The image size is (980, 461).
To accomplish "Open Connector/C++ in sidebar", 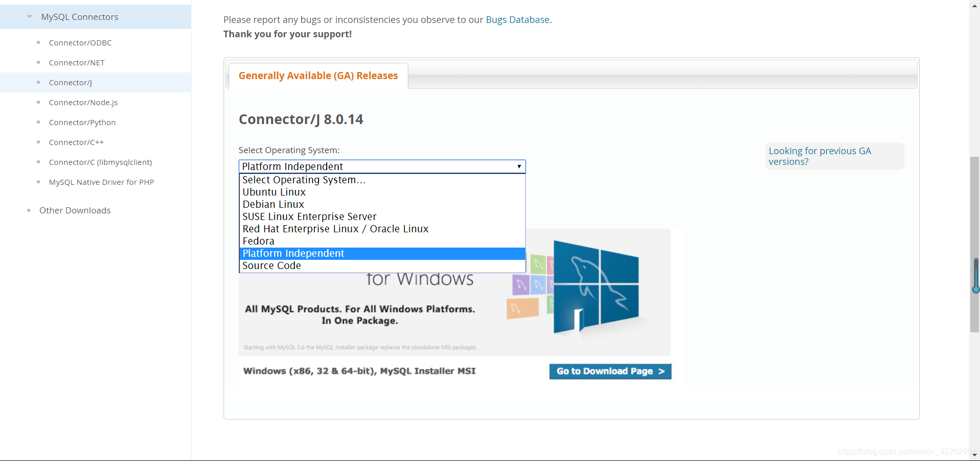I will [76, 142].
